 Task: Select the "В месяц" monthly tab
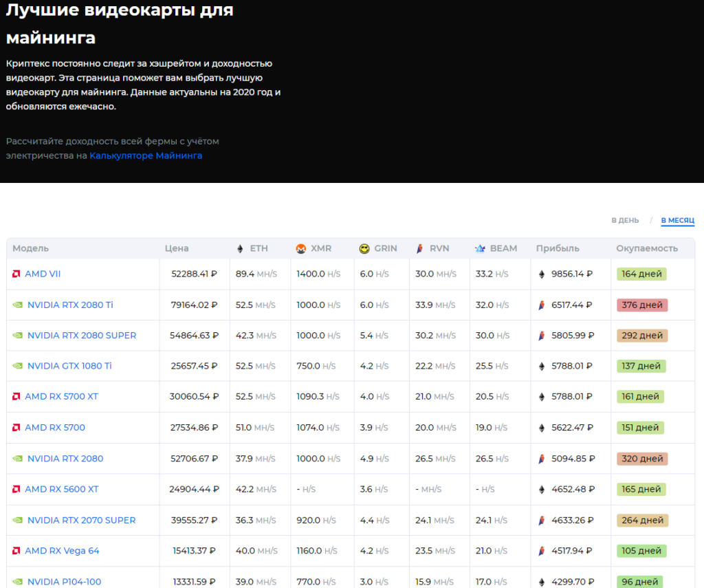pos(677,221)
